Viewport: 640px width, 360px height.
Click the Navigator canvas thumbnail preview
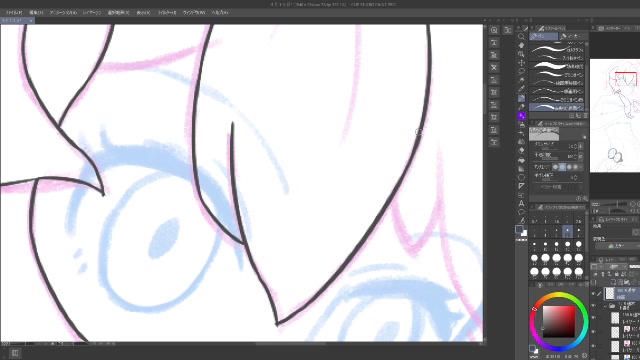[x=615, y=116]
